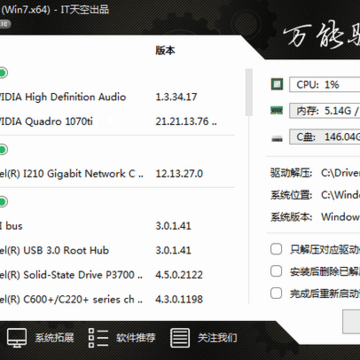Viewport: 360px width, 360px height.
Task: Click the 关注我们 document icon
Action: pos(180,338)
